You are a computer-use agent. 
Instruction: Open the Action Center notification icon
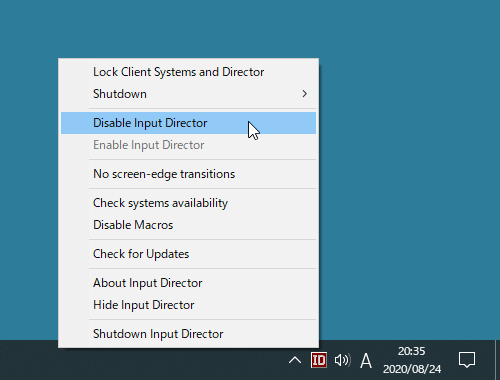(467, 360)
